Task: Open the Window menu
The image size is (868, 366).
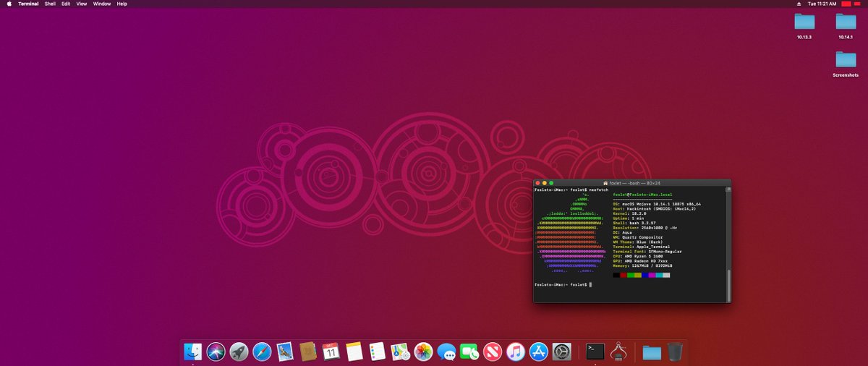Action: (102, 4)
